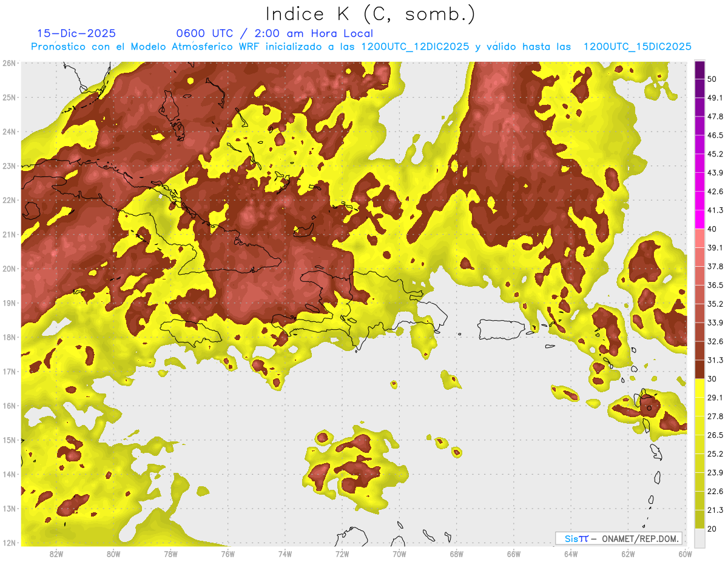Viewport: 728px width, 562px height.
Task: Select the date label "15-Dic-2025"
Action: pos(76,33)
